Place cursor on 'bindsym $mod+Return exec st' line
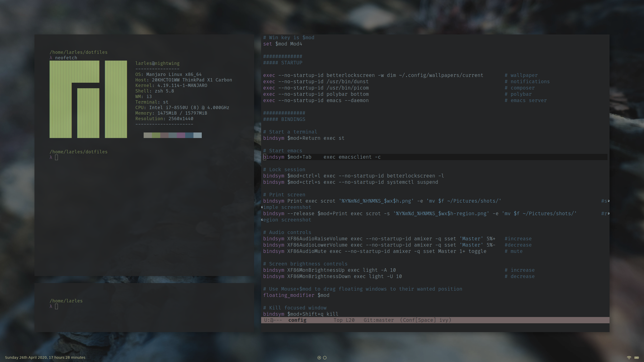The image size is (644, 362). [304, 138]
